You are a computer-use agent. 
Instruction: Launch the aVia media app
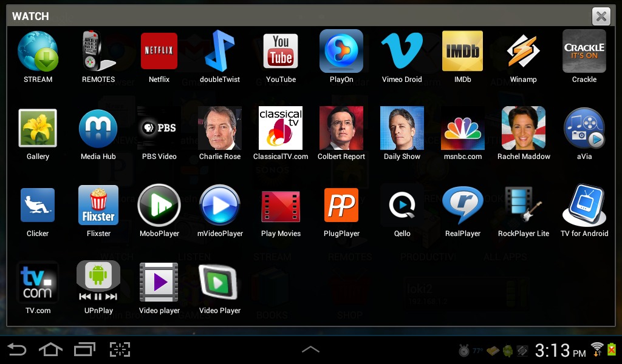(584, 128)
